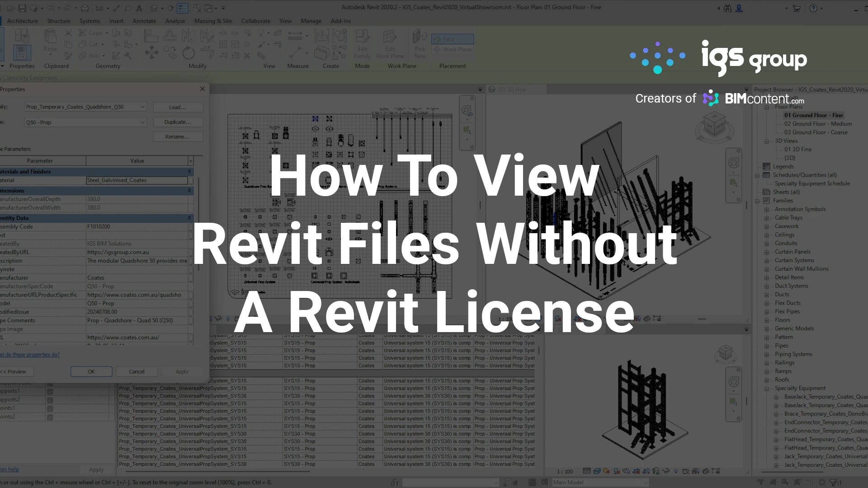The height and width of the screenshot is (488, 868).
Task: Toggle the checkbox in the Supports1 row
Action: tap(50, 392)
